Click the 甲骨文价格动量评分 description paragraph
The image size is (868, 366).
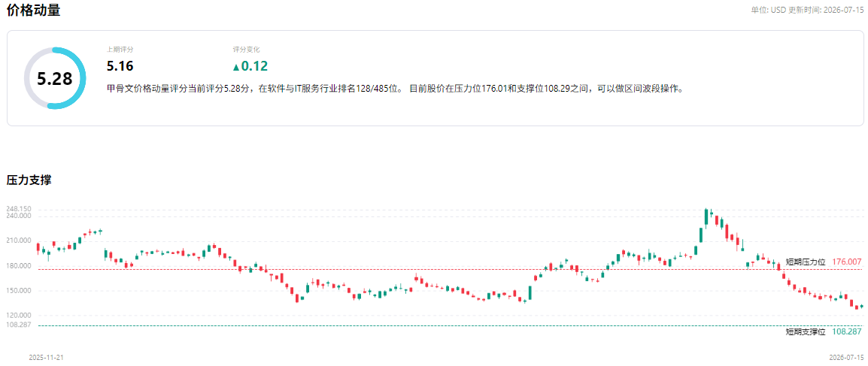pos(395,89)
